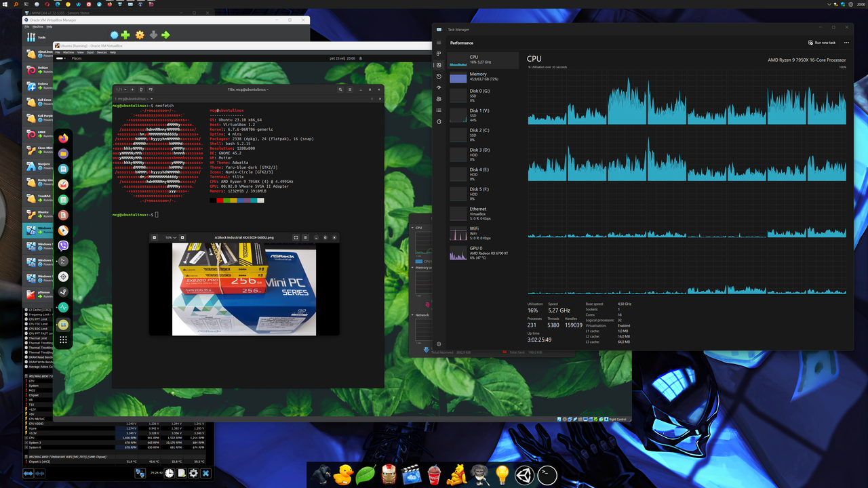Launch Firefox from the VM dock

[62, 138]
